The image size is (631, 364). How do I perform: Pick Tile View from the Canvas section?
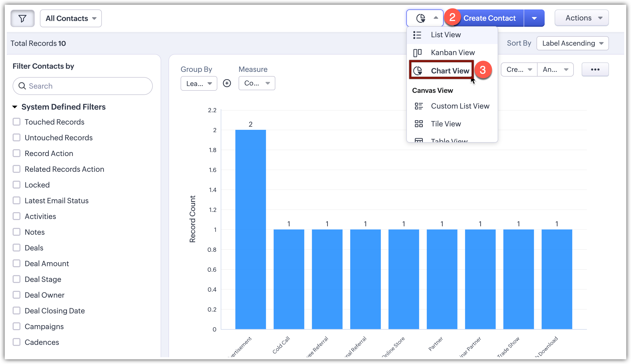pyautogui.click(x=446, y=124)
